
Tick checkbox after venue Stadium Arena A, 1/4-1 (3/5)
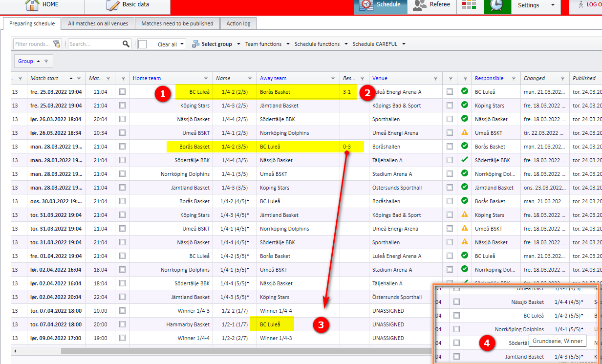450,173
